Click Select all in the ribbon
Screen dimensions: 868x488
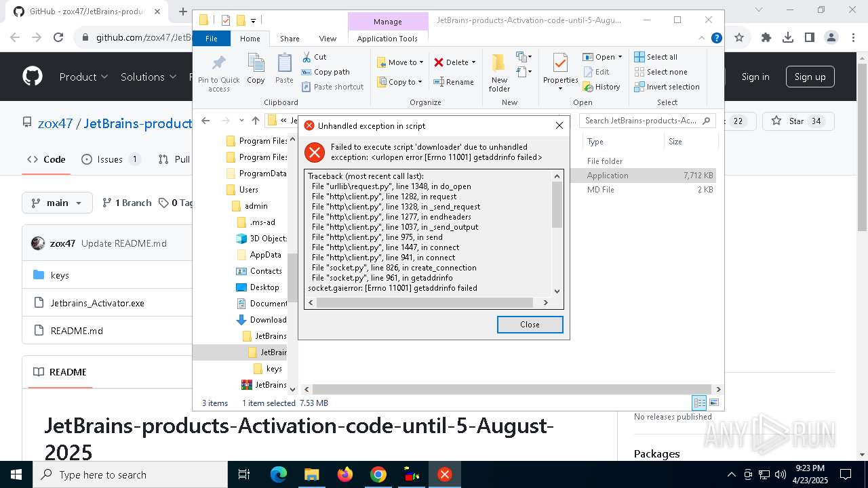pyautogui.click(x=656, y=57)
